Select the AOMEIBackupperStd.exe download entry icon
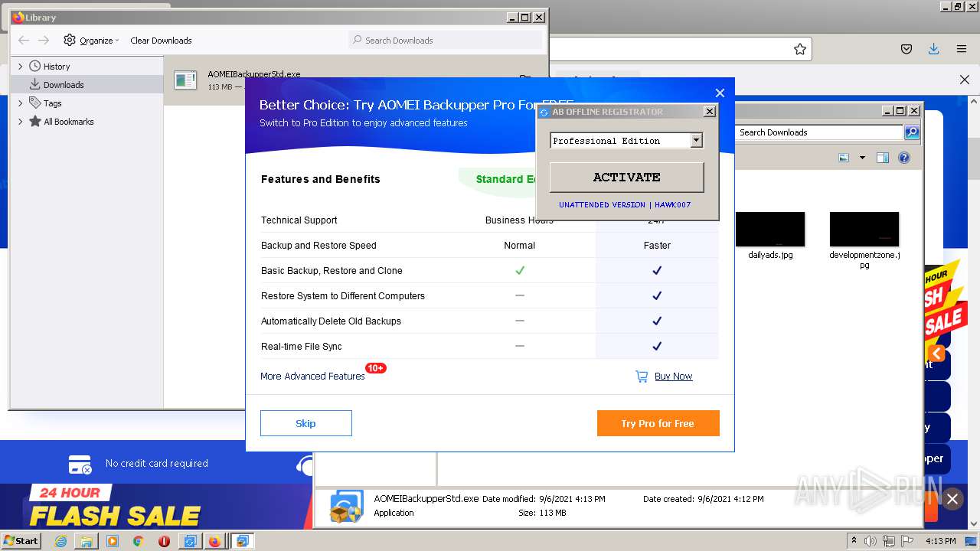980x551 pixels. [x=185, y=79]
